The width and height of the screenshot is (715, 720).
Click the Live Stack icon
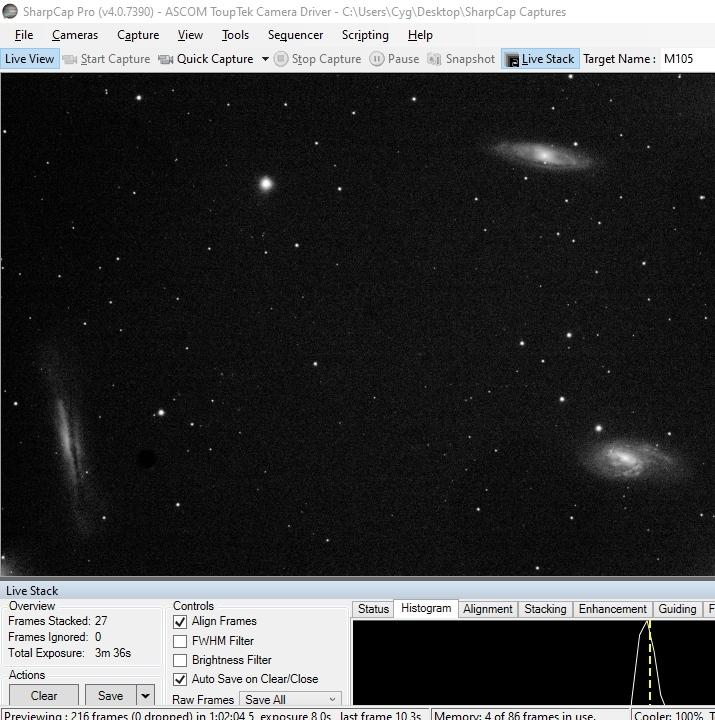click(512, 60)
